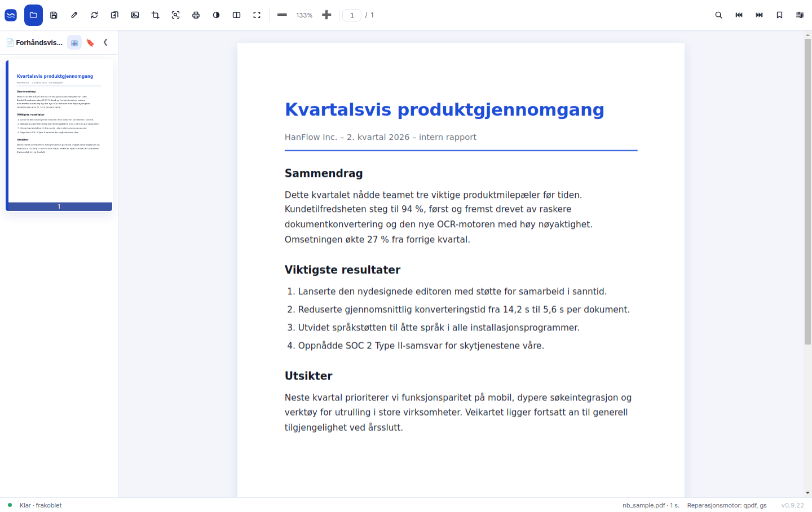Click 'Reparasjonsmotor: qpdf, gs' status text
Screen dimensions: 812x512
[x=727, y=505]
